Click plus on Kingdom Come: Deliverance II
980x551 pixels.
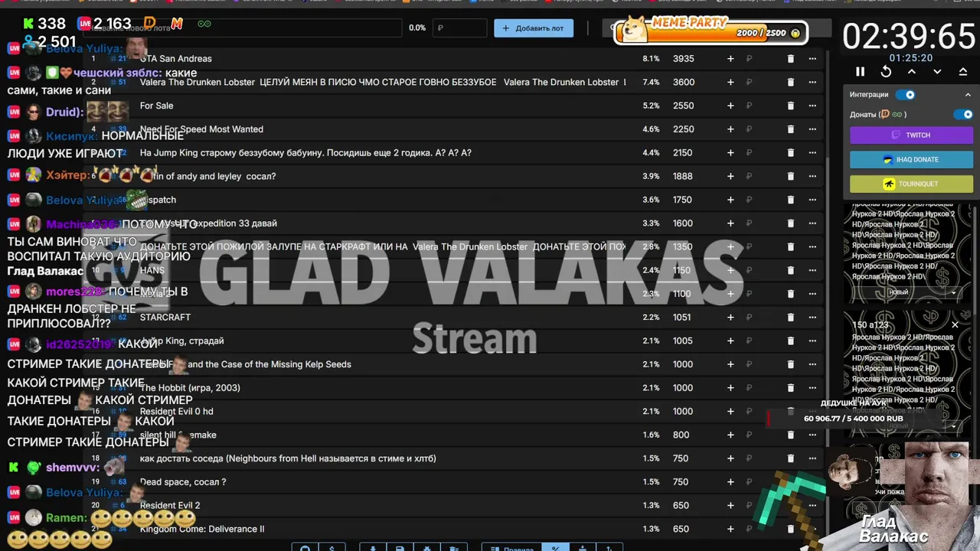[730, 529]
